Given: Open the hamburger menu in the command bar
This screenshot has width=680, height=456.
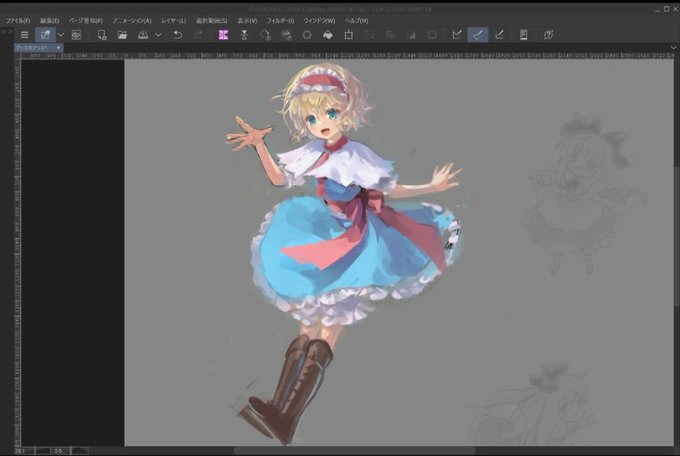Looking at the screenshot, I should 25,35.
